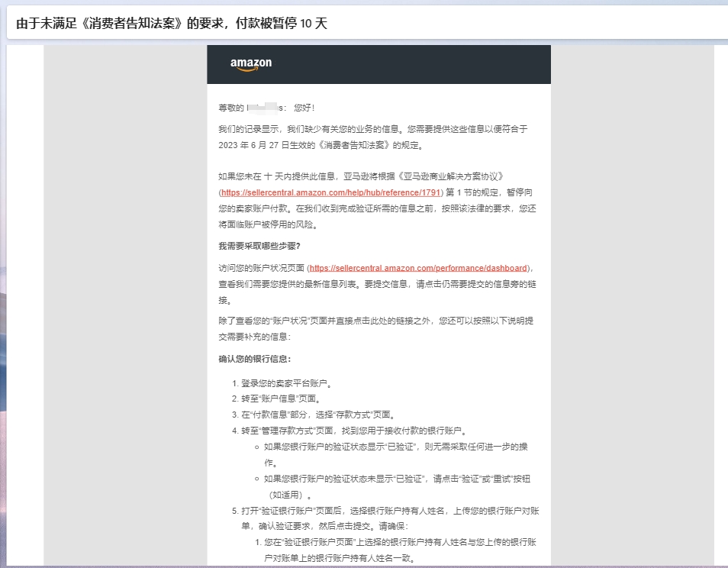Click the line 查看我们需要您提供的最新信息列表

pos(288,284)
